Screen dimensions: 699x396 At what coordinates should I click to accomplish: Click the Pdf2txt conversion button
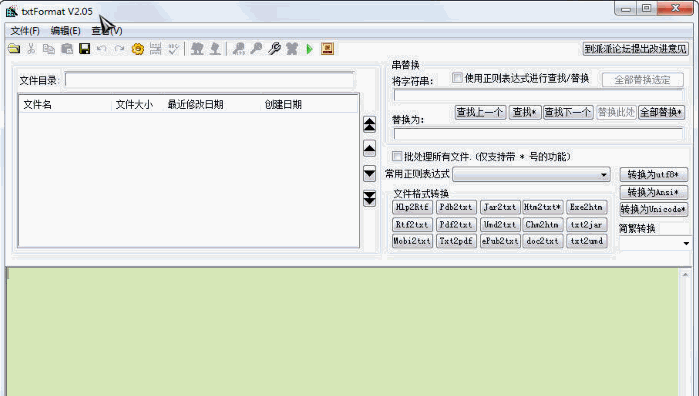456,224
